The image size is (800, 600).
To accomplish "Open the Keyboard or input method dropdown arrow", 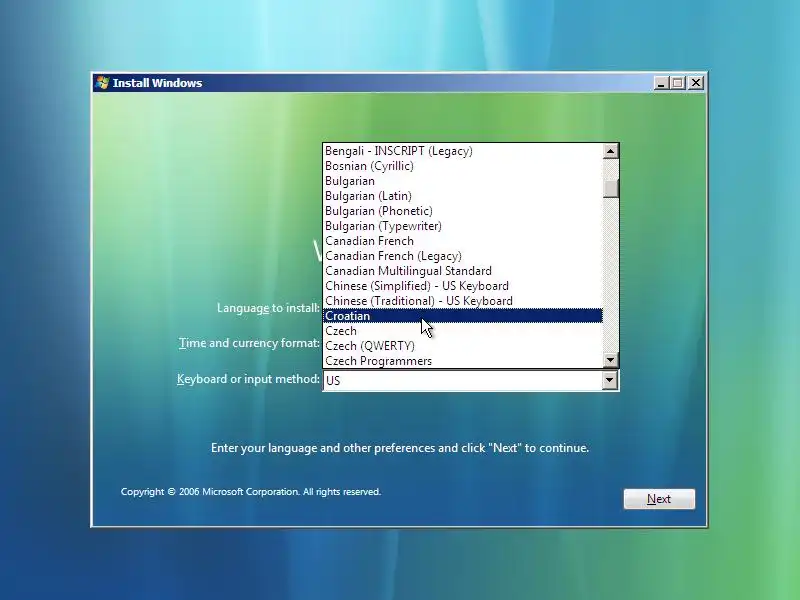I will (x=610, y=380).
